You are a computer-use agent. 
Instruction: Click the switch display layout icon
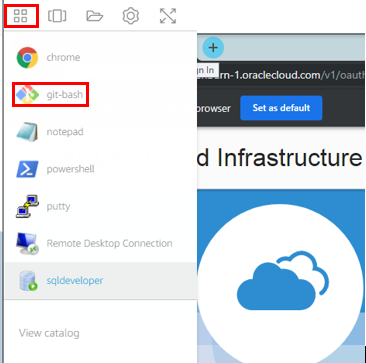(x=57, y=16)
